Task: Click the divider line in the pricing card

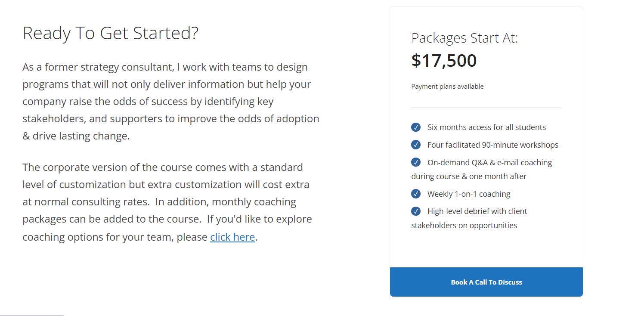Action: (486, 107)
